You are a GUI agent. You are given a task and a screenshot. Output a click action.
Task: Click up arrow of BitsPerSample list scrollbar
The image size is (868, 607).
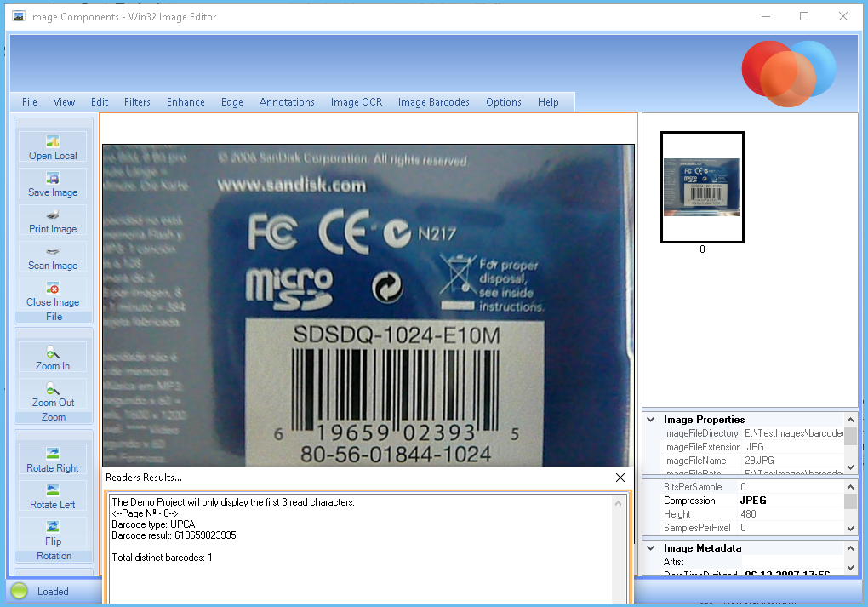tap(850, 487)
